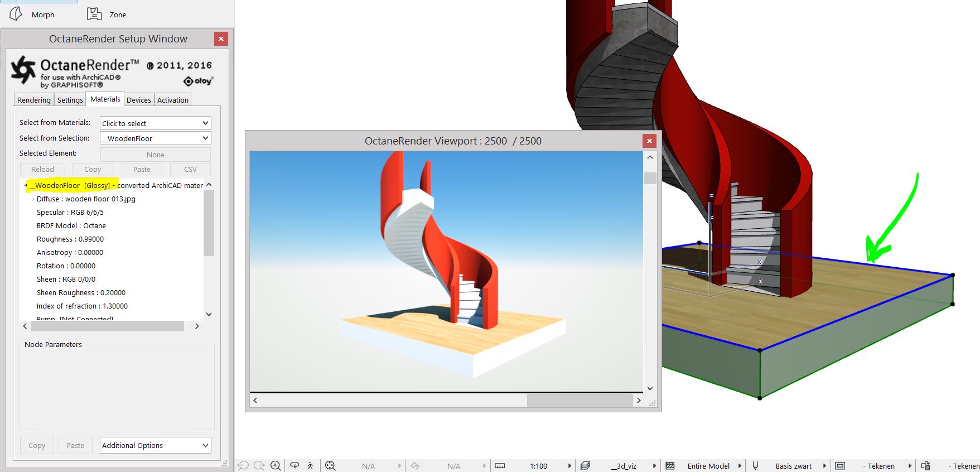Select Index of refraction : 1.30000 row
Screen dimensions: 980x472
(82, 306)
